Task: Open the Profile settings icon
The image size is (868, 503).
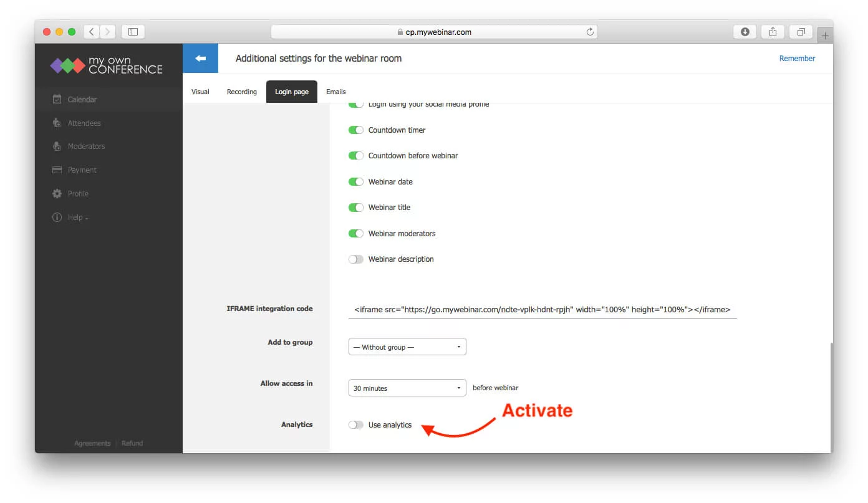Action: click(57, 193)
